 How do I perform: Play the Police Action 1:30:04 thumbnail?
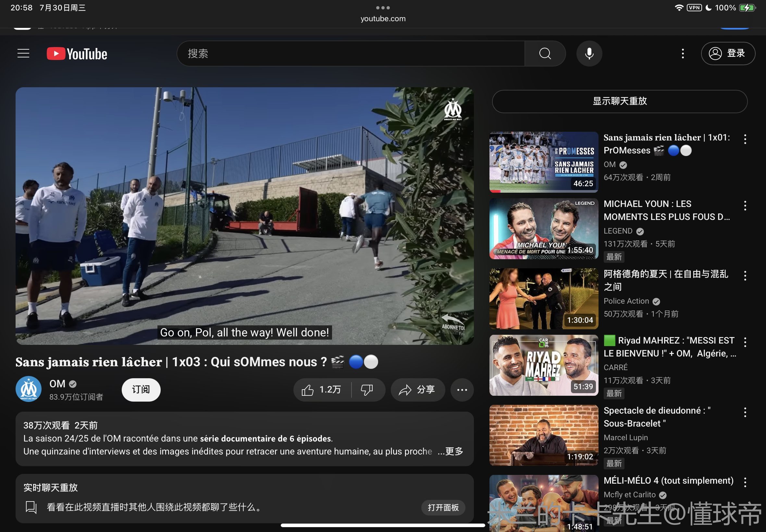pyautogui.click(x=544, y=299)
